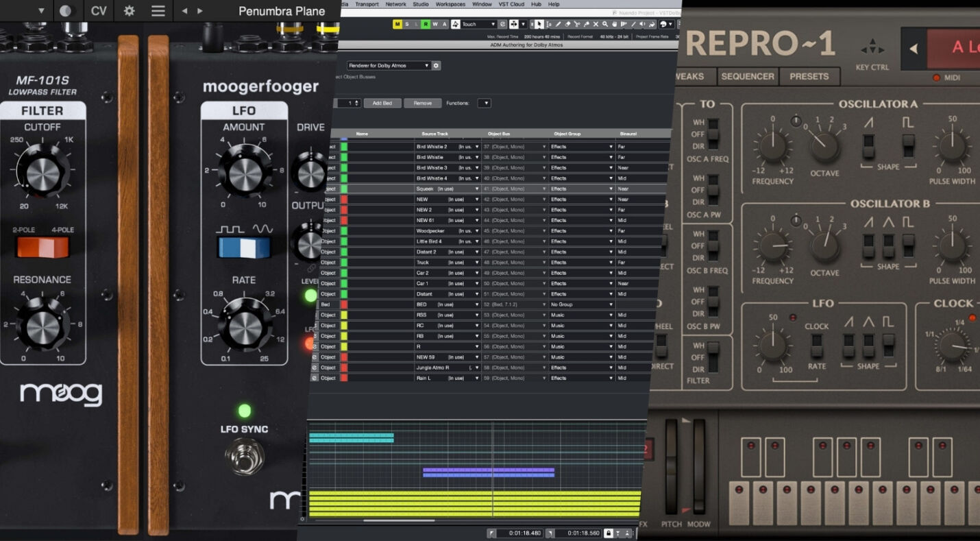The height and width of the screenshot is (541, 980).
Task: Open the Renderer settings gear icon
Action: coord(434,65)
